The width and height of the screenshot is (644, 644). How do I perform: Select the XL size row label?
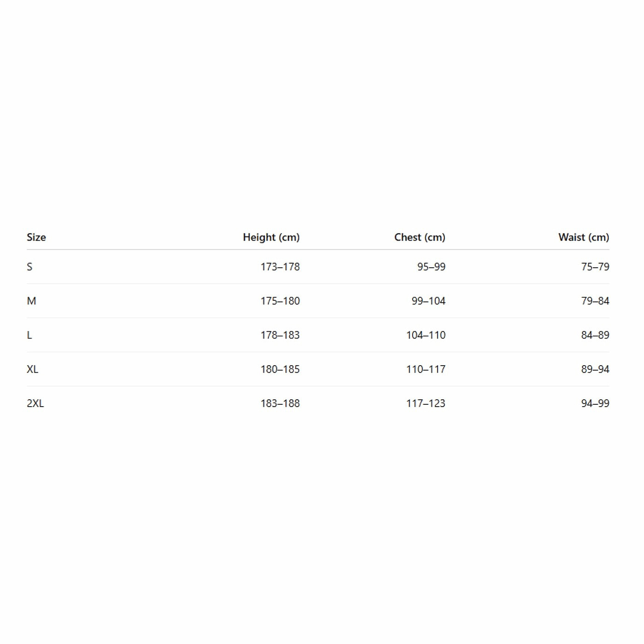tap(33, 369)
